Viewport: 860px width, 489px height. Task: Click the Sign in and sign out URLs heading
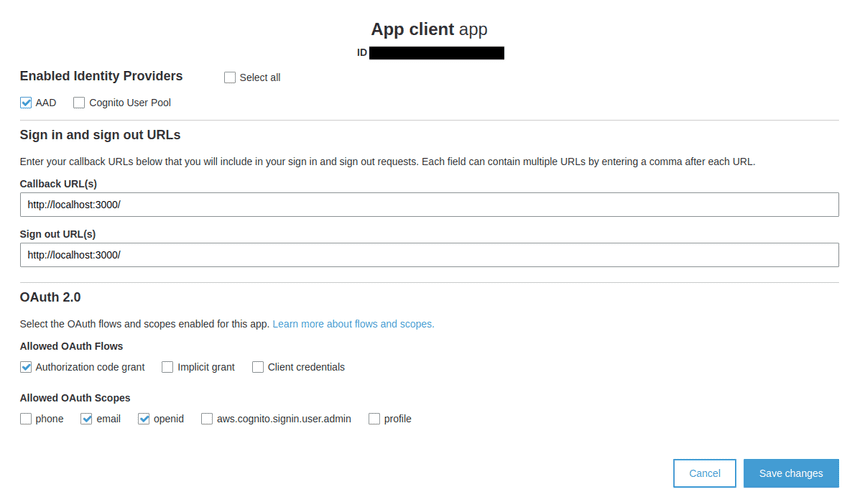tap(100, 135)
